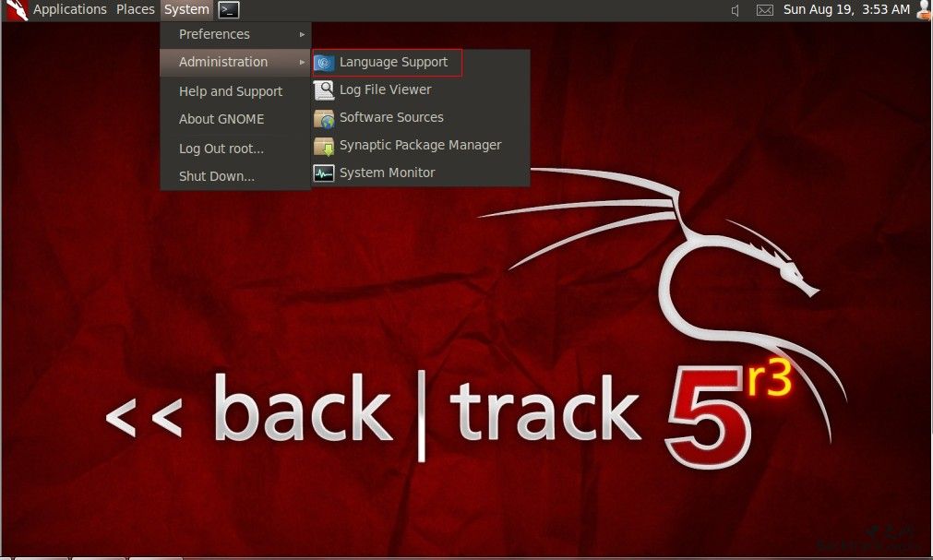Choose Log Out root...
This screenshot has width=933, height=560.
220,148
